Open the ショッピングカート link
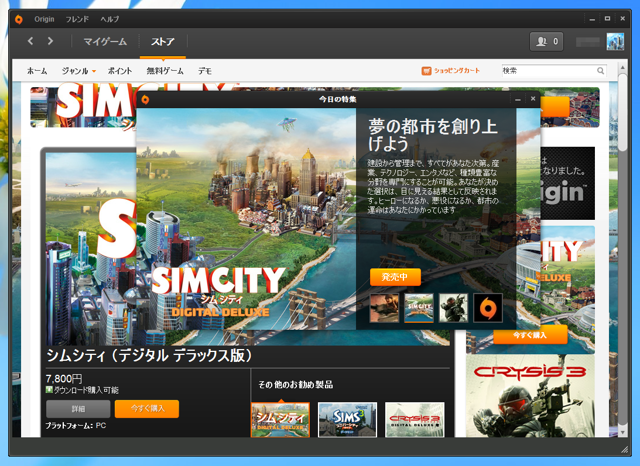Viewport: 640px width, 466px height. (456, 71)
